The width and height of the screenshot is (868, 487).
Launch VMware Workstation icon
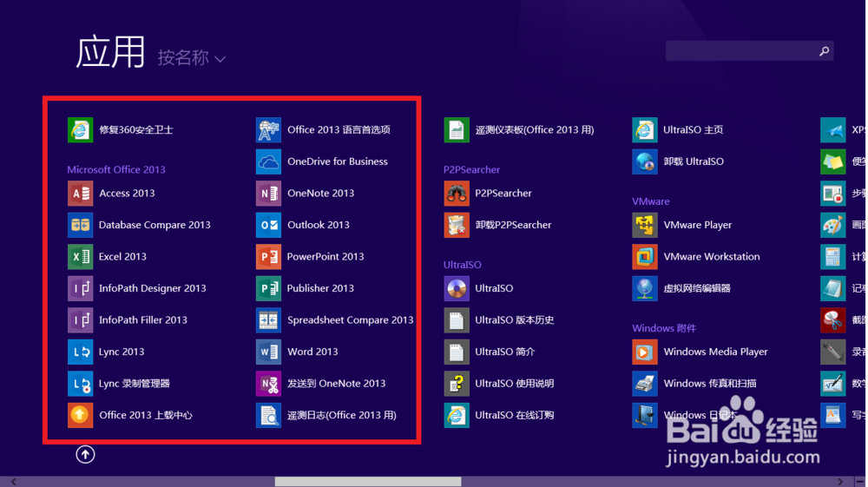pos(645,256)
